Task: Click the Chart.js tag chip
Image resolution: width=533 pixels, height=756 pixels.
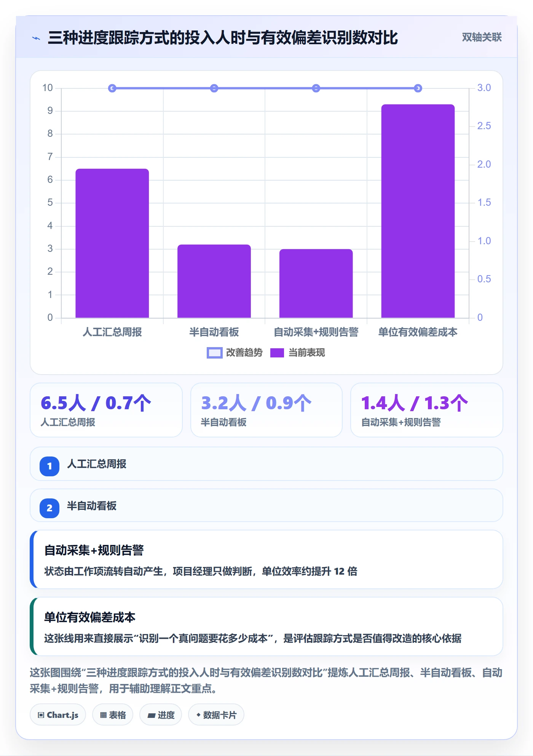Action: click(x=58, y=715)
